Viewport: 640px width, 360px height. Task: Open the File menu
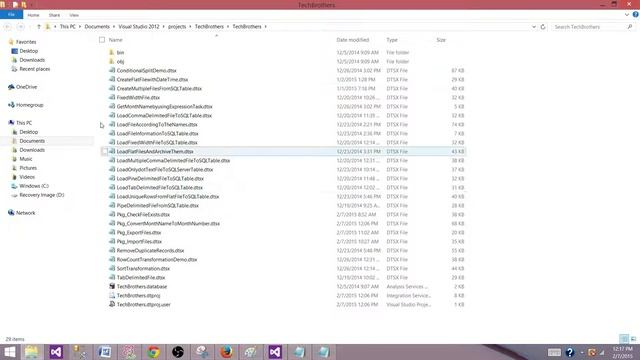point(11,15)
